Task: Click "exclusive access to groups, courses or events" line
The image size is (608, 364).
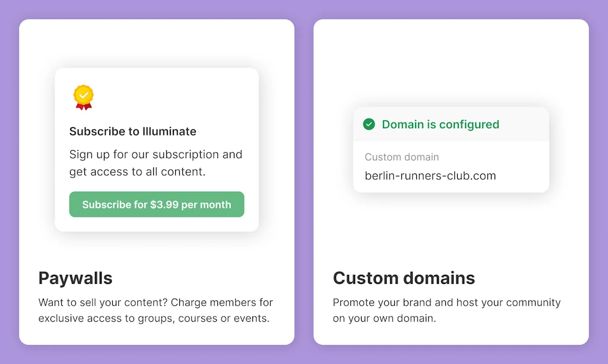Action: pyautogui.click(x=154, y=318)
